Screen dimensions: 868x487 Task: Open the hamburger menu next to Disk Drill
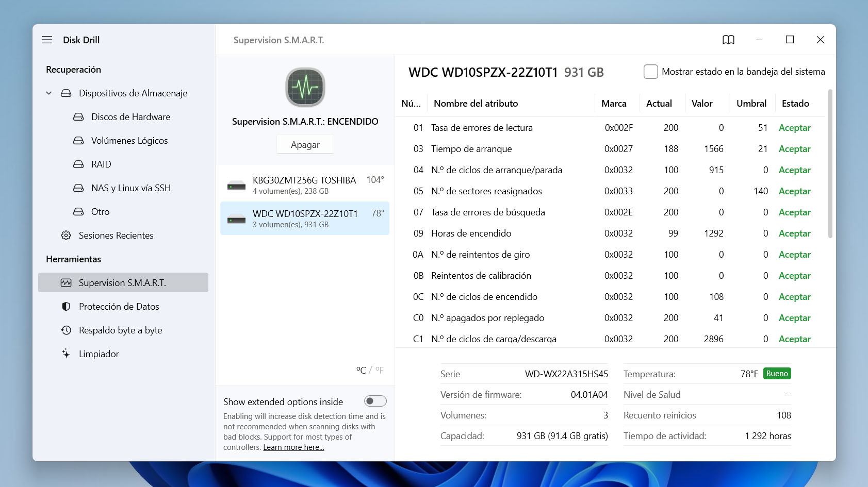[x=47, y=40]
